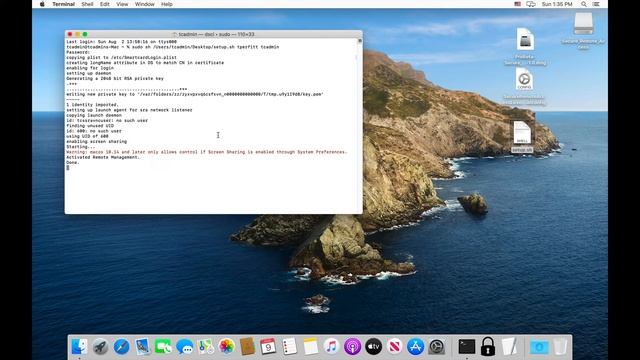
Task: Click the 'Activated Remote Management.' line
Action: pos(103,157)
